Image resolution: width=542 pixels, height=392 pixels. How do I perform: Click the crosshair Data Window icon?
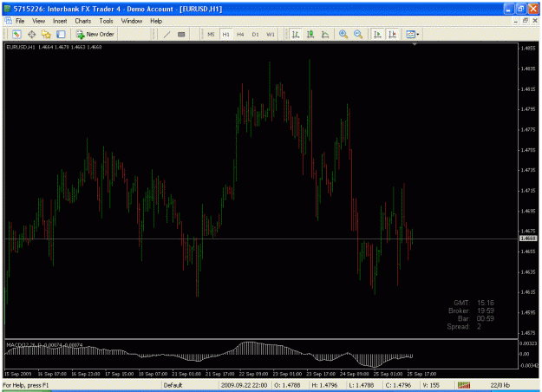(31, 34)
